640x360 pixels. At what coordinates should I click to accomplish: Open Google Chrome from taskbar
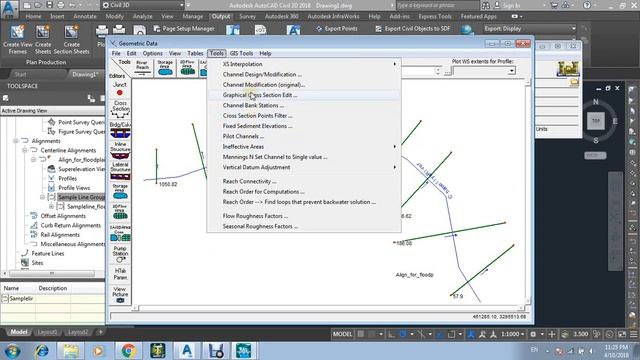click(x=129, y=351)
